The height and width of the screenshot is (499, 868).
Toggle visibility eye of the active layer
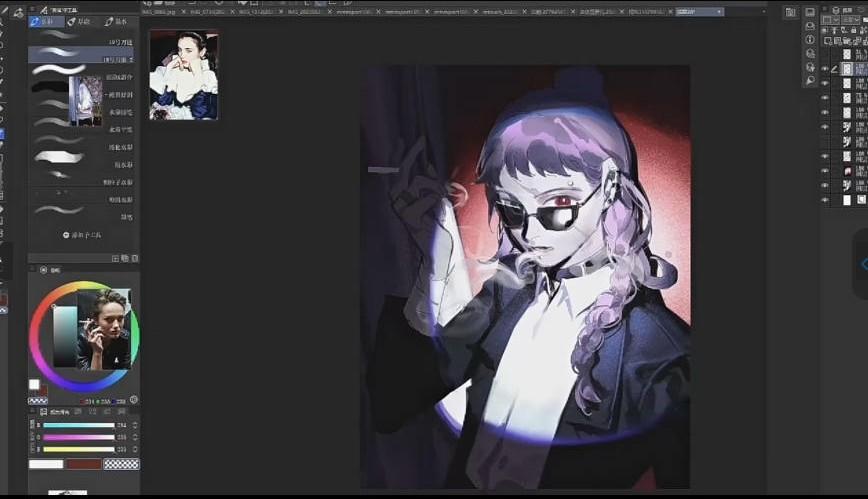click(x=825, y=69)
